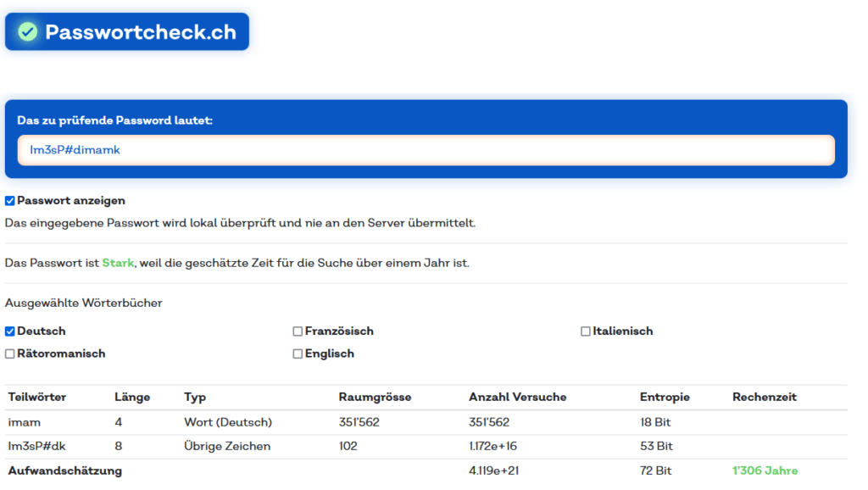Select the Anzahl Versuche column header
Viewport: 868px width, 490px height.
tap(517, 397)
